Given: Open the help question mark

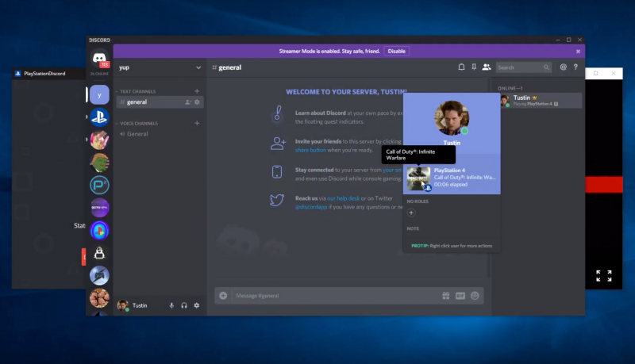Looking at the screenshot, I should (575, 67).
